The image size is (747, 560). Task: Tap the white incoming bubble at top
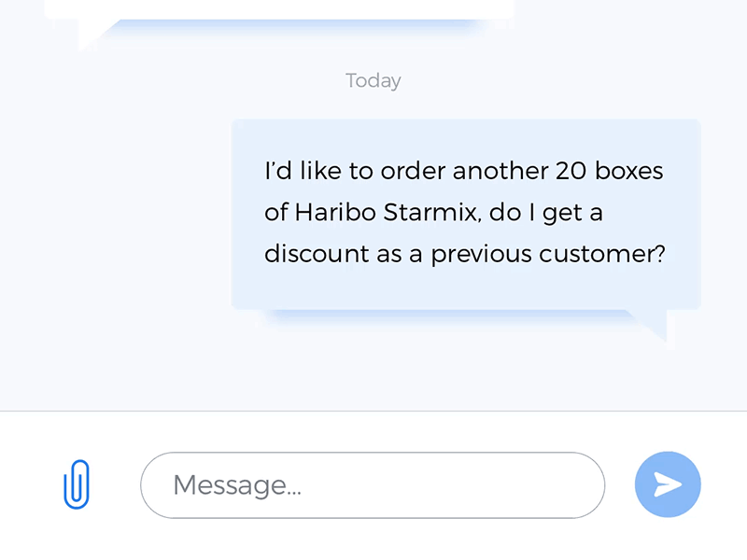[x=280, y=8]
